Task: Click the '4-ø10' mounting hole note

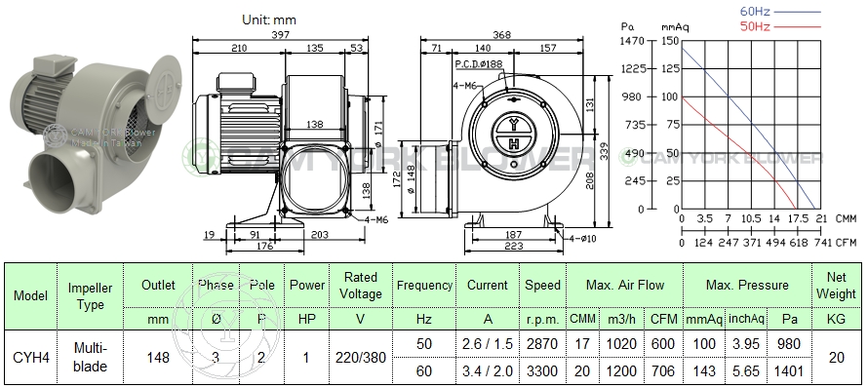Action: [x=582, y=239]
